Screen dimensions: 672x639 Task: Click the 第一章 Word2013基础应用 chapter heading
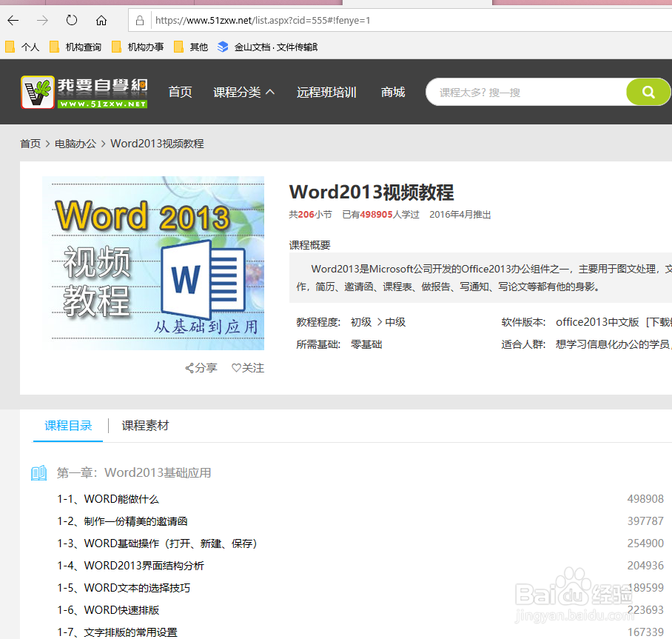[x=134, y=472]
